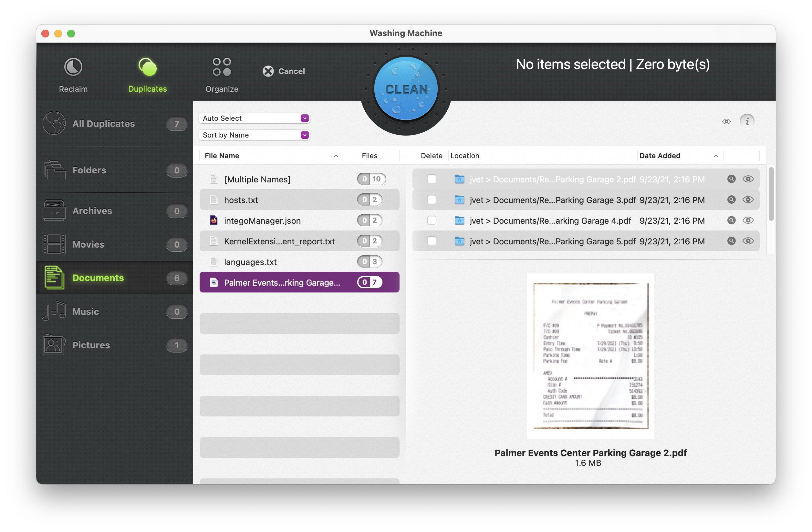This screenshot has width=812, height=532.
Task: Click the Documents count badge 6
Action: tap(176, 278)
